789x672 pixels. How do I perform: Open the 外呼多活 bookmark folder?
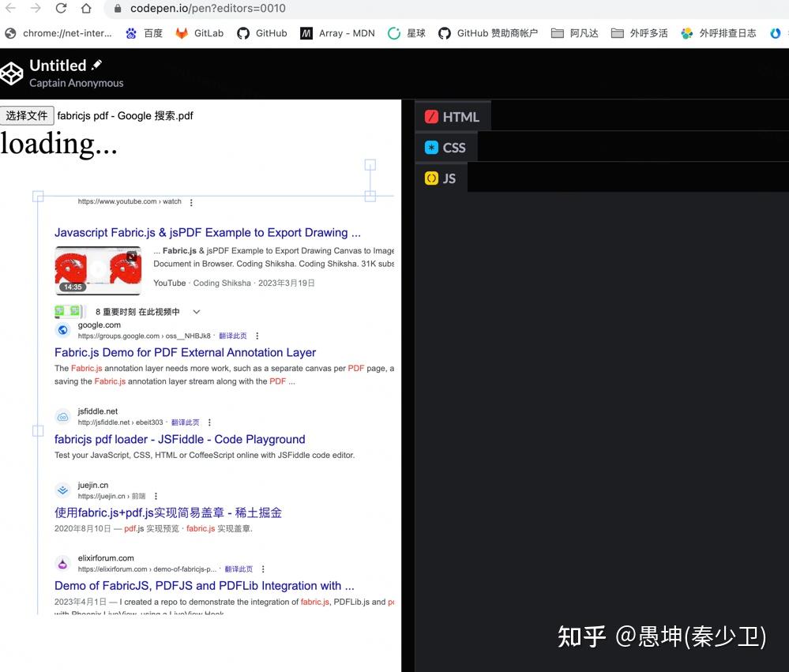coord(640,33)
